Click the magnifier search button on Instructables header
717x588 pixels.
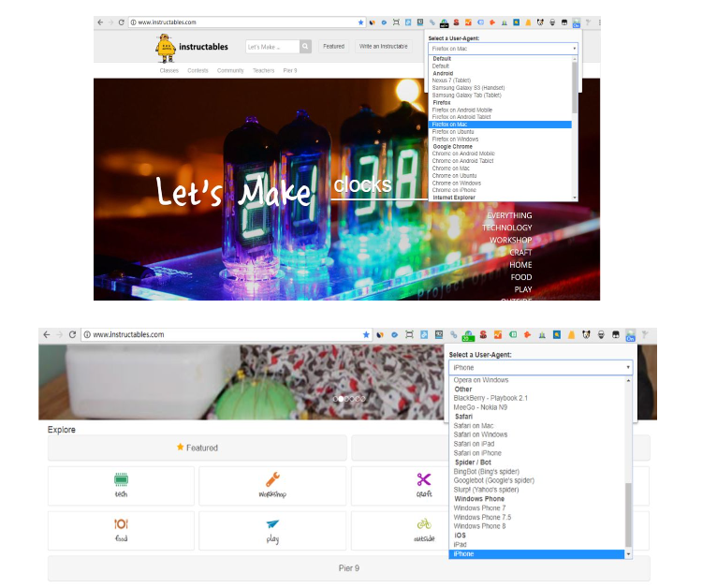305,46
